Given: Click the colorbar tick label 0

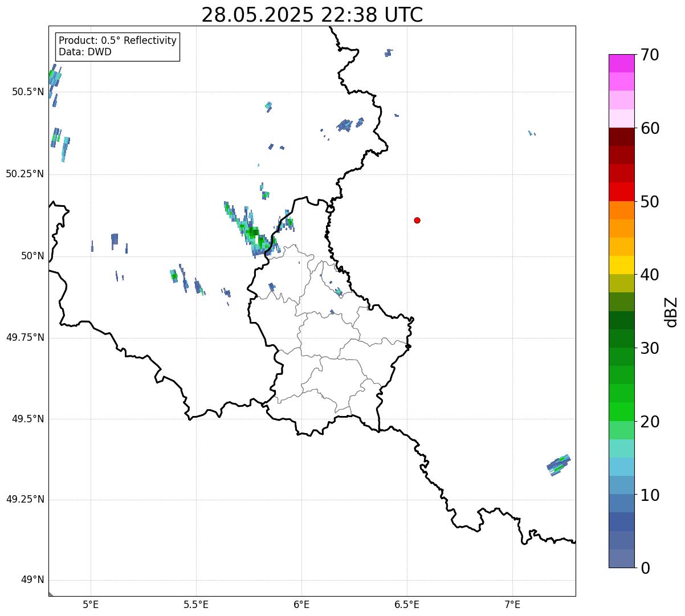Looking at the screenshot, I should pyautogui.click(x=646, y=568).
